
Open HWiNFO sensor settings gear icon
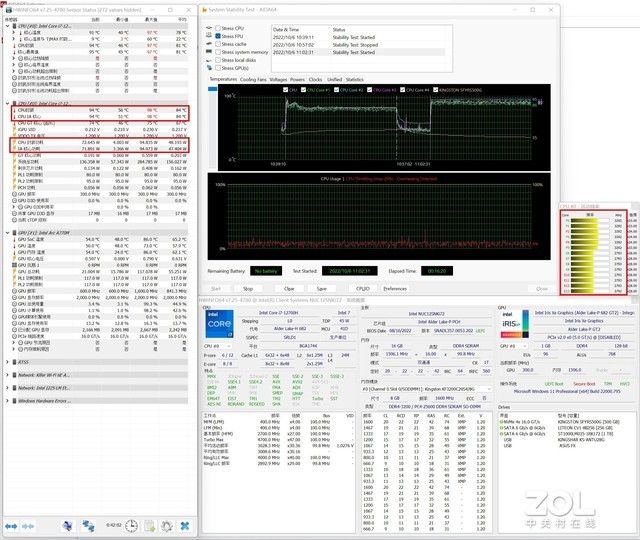pyautogui.click(x=163, y=525)
